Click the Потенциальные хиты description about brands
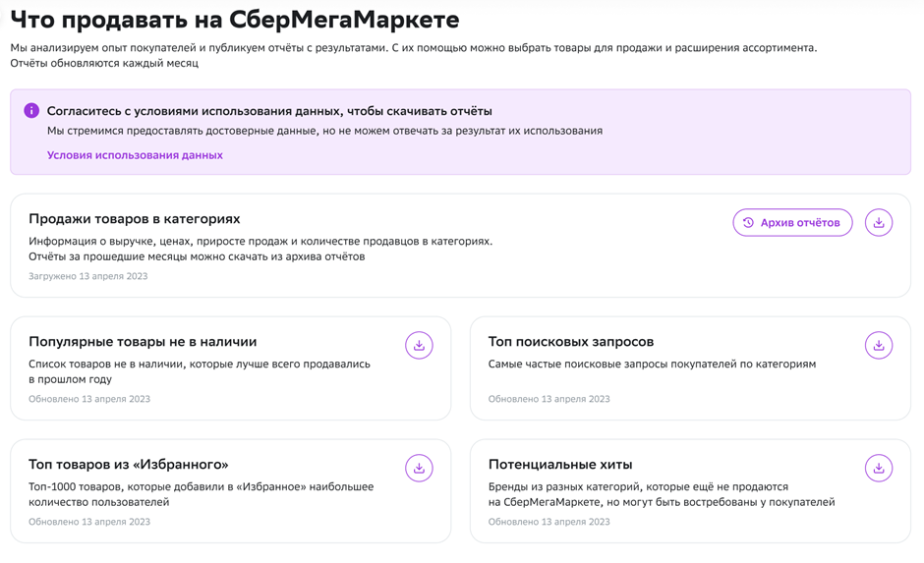 click(661, 494)
